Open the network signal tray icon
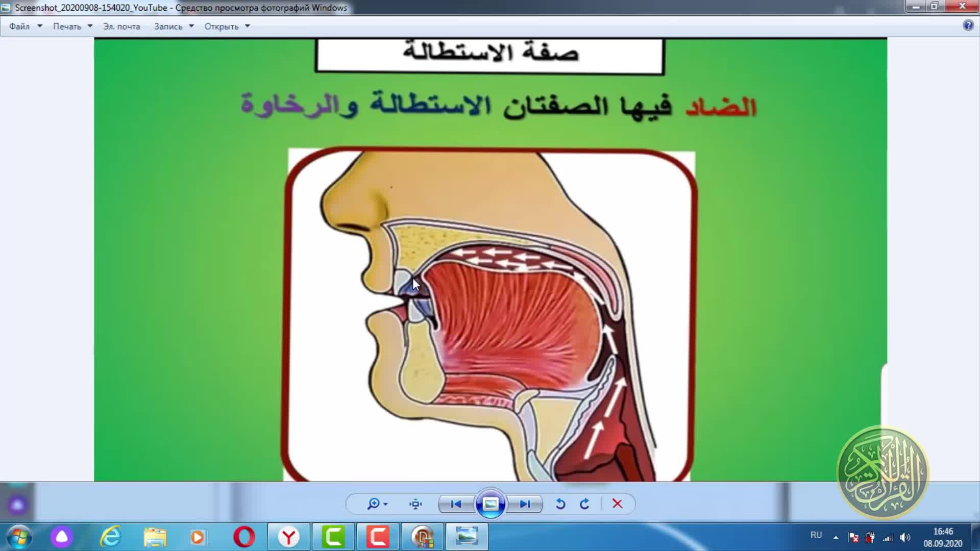980x551 pixels. [x=888, y=537]
